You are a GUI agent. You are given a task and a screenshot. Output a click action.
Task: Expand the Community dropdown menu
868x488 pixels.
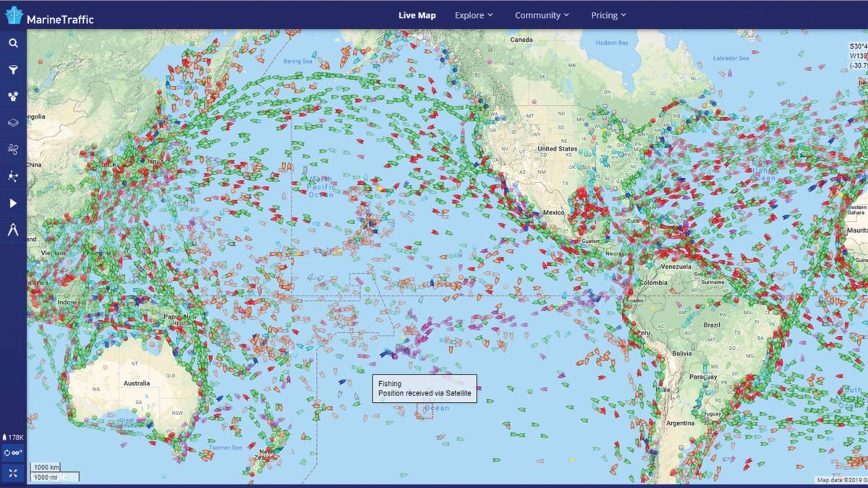pyautogui.click(x=541, y=15)
